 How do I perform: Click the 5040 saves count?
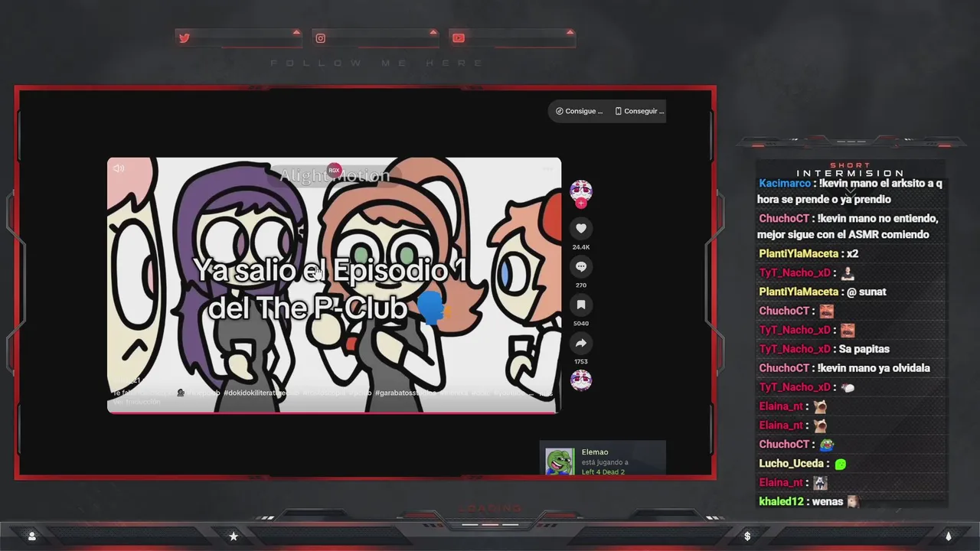[581, 324]
